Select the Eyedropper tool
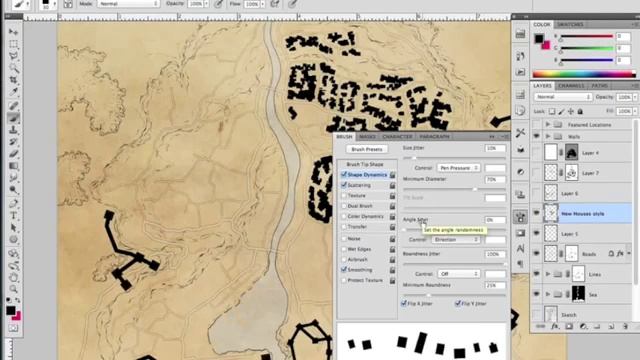The width and height of the screenshot is (640, 360). click(x=13, y=91)
